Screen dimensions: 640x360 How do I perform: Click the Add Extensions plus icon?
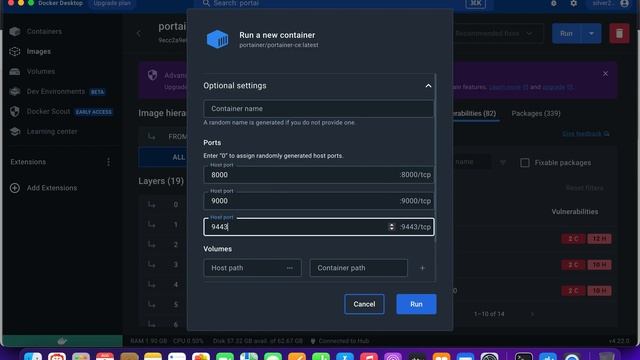pyautogui.click(x=15, y=188)
